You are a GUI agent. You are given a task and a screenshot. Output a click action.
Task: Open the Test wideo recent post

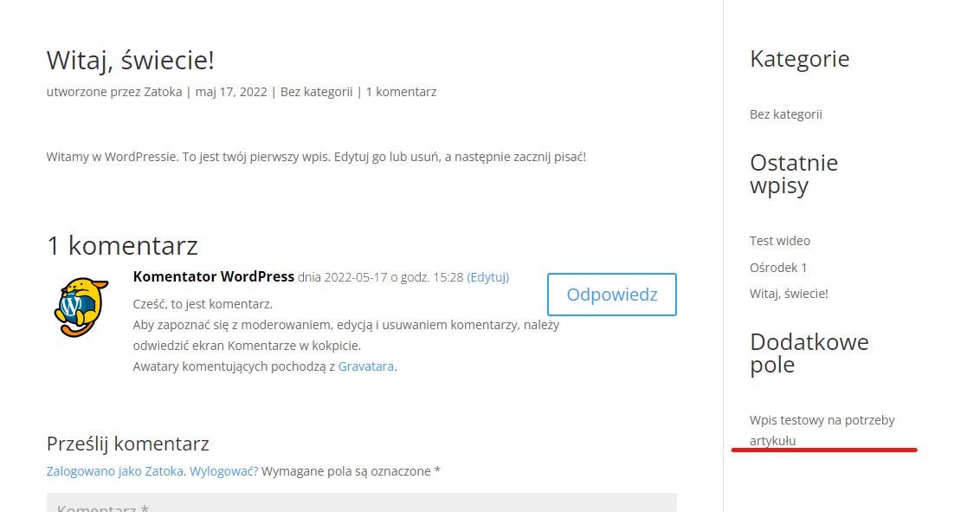pyautogui.click(x=780, y=241)
